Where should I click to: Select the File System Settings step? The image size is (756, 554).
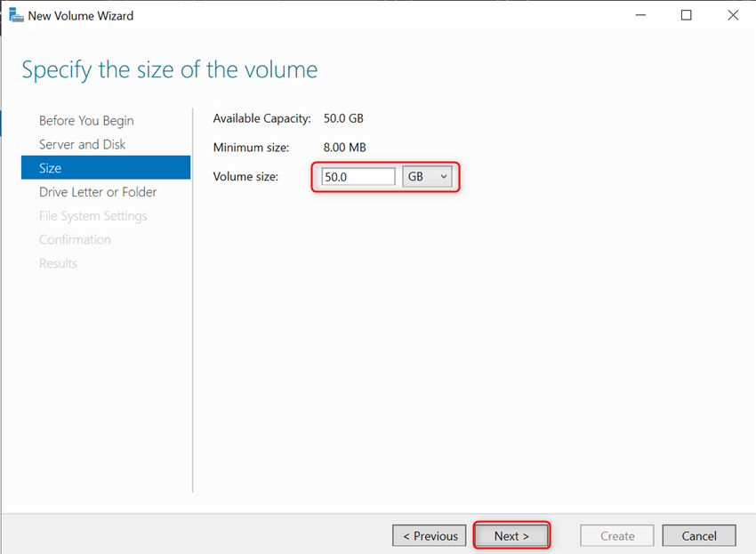point(93,216)
